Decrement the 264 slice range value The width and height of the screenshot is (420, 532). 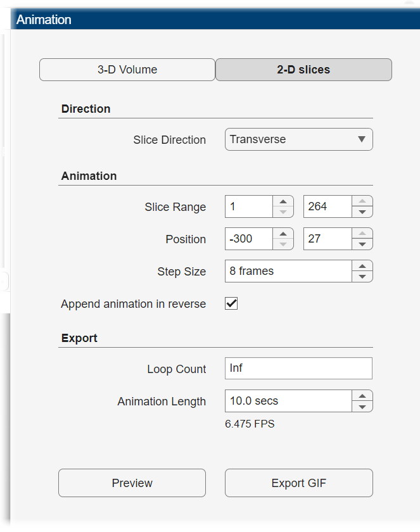tap(361, 211)
